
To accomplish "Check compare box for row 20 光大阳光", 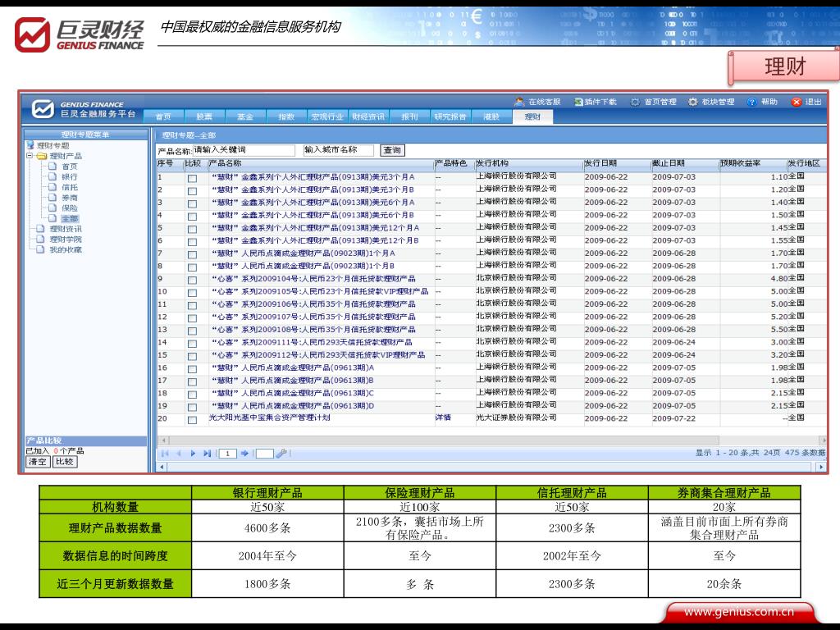I will pyautogui.click(x=192, y=420).
